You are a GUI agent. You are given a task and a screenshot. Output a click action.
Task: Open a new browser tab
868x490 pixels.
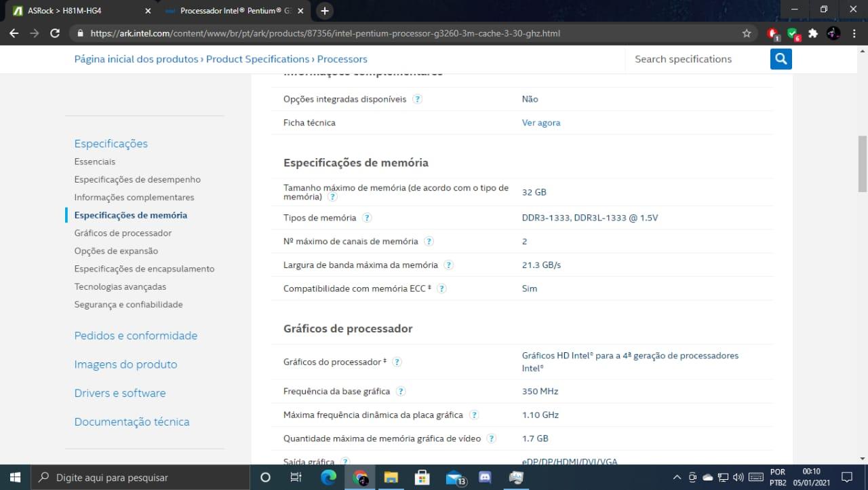click(325, 11)
